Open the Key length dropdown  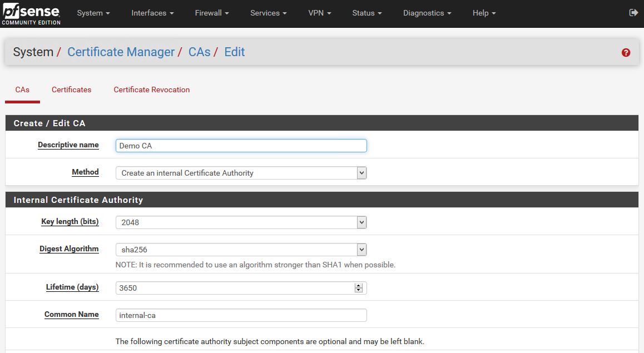pyautogui.click(x=361, y=222)
